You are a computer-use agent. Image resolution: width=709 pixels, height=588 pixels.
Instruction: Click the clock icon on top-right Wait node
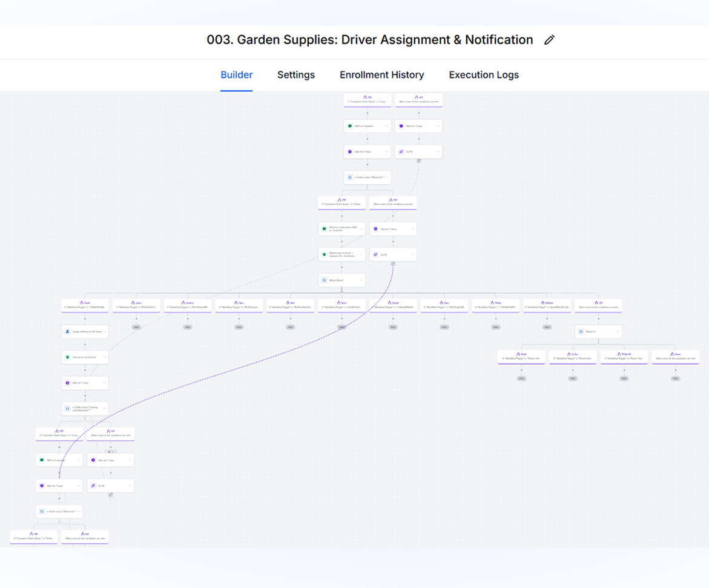(401, 126)
